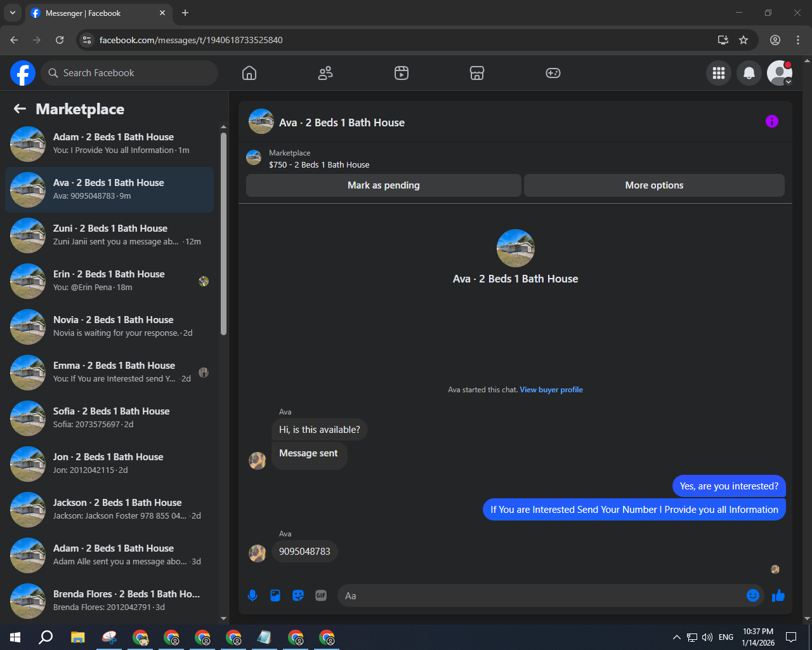This screenshot has width=812, height=650.
Task: Bookmark this page with the star
Action: click(743, 40)
